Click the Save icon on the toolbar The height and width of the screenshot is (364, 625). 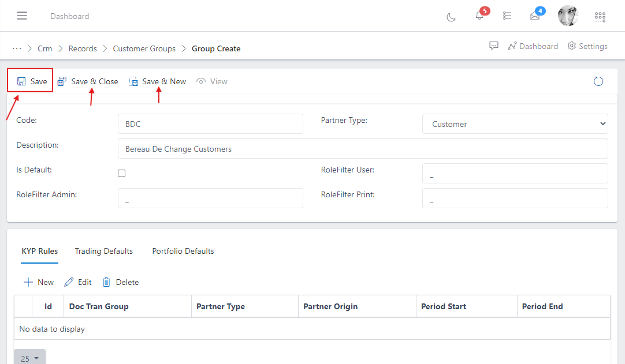tap(21, 81)
